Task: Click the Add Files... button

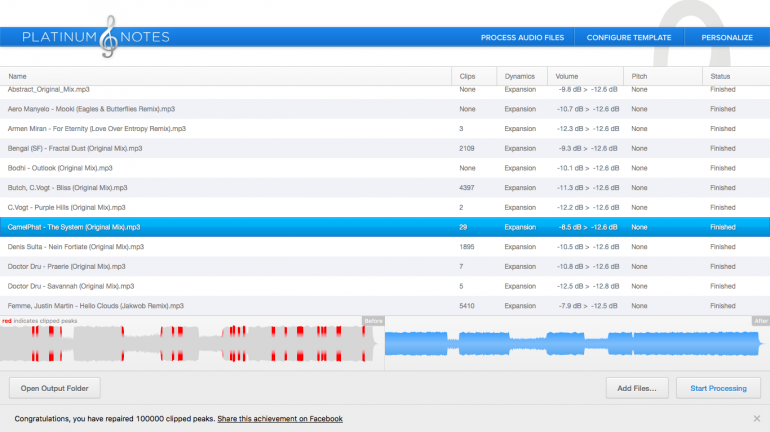Action: pos(637,388)
